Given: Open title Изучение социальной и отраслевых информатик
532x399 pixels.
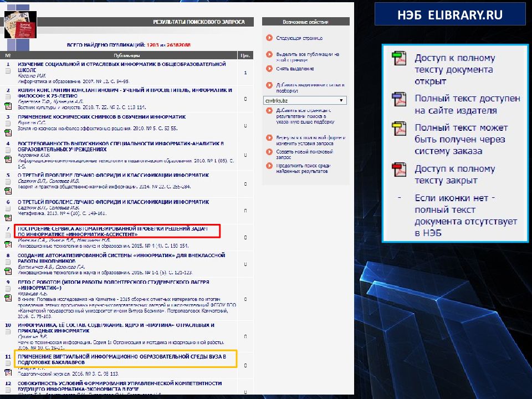Looking at the screenshot, I should 122,67.
